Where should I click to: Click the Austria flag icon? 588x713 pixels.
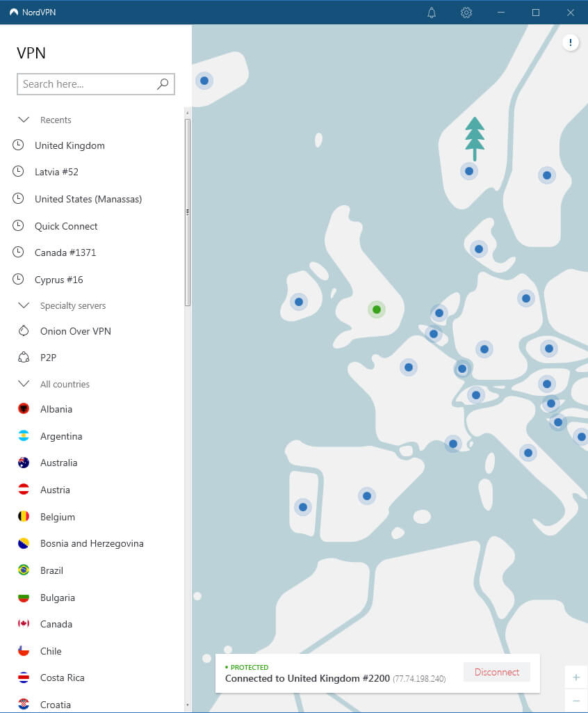point(24,490)
